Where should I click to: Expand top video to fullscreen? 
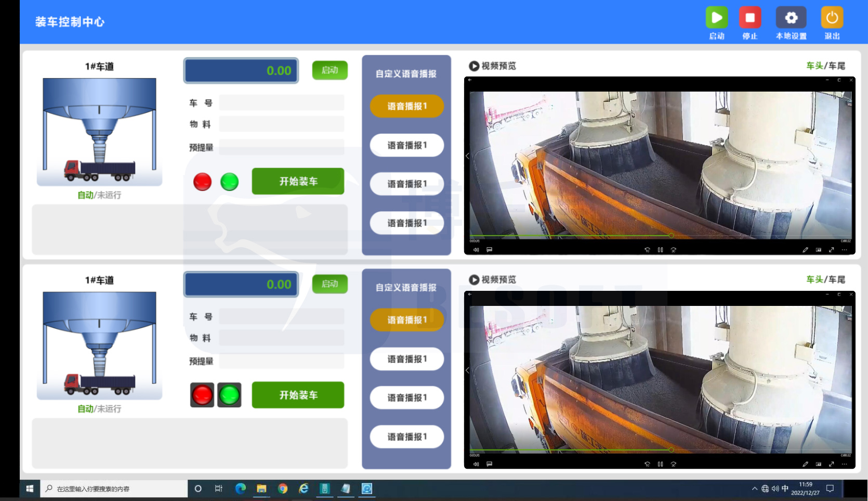coord(832,250)
